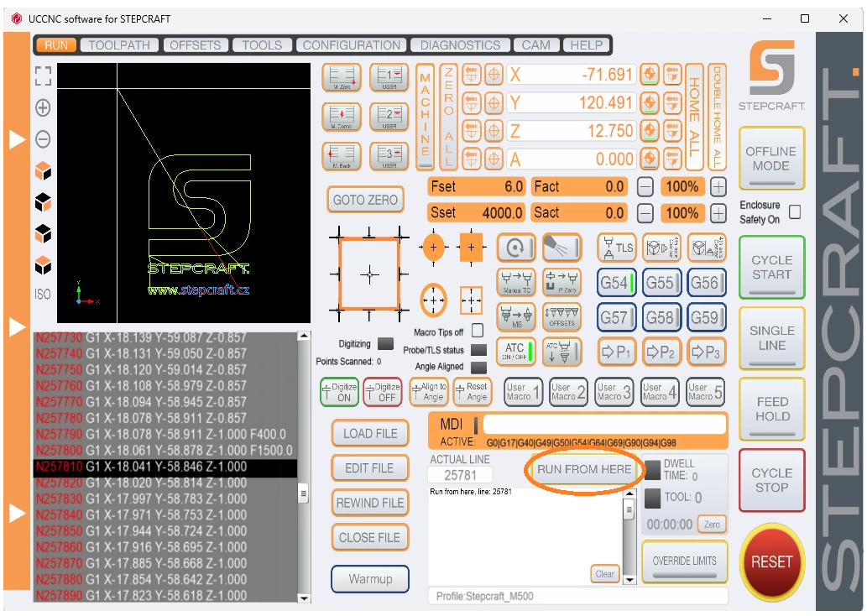Start the TLS tool length sensor routine

point(617,248)
